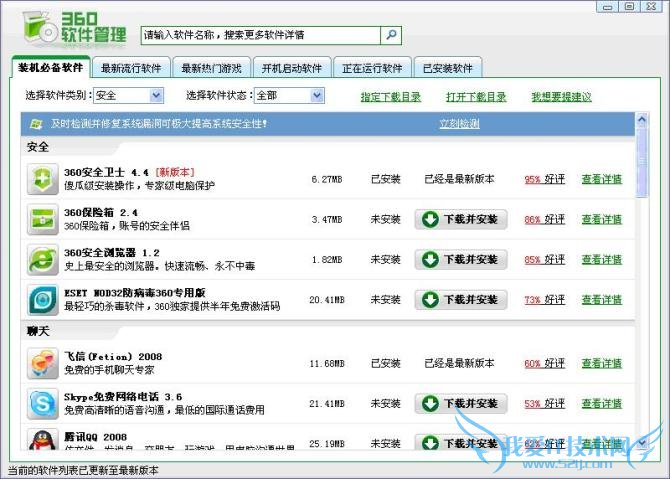Click the 360安全卫士 shield icon
670x479 pixels.
click(x=42, y=179)
